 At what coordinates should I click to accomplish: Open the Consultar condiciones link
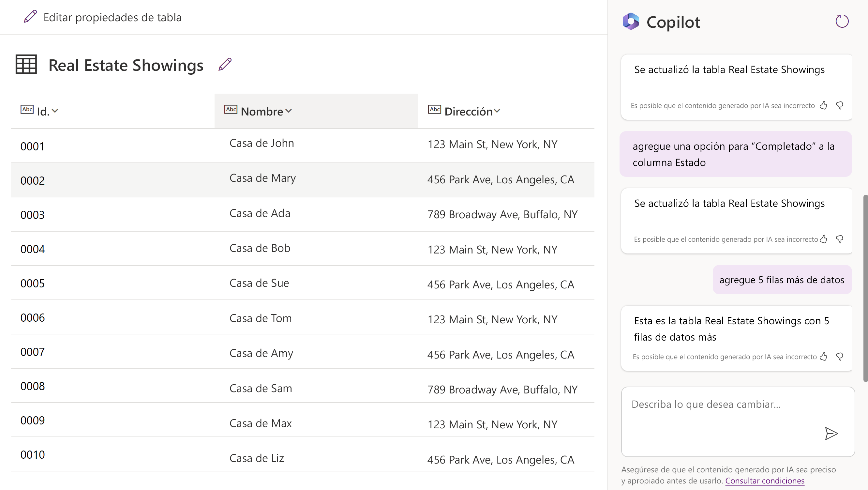(x=765, y=481)
